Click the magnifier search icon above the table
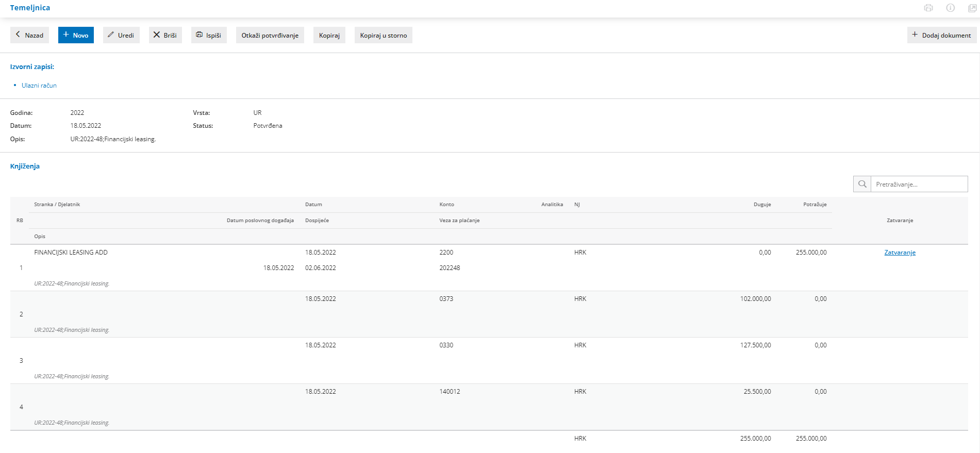The width and height of the screenshot is (980, 453). click(x=862, y=184)
